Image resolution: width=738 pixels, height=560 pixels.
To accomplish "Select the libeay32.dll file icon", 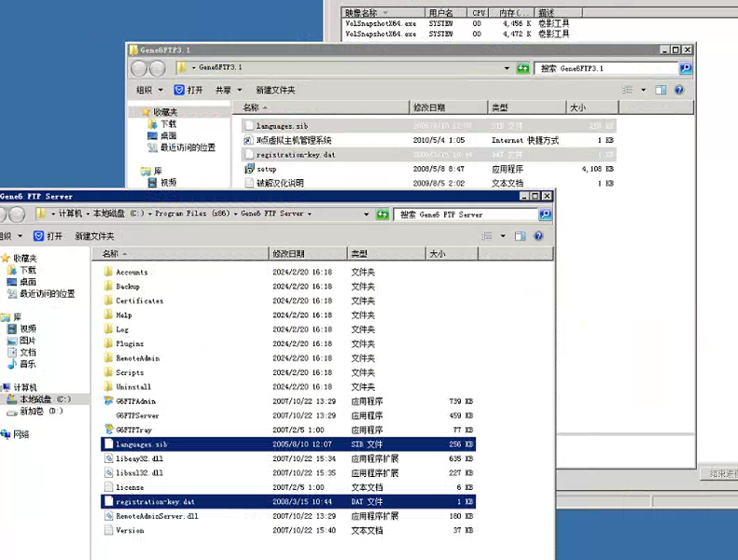I will point(108,459).
